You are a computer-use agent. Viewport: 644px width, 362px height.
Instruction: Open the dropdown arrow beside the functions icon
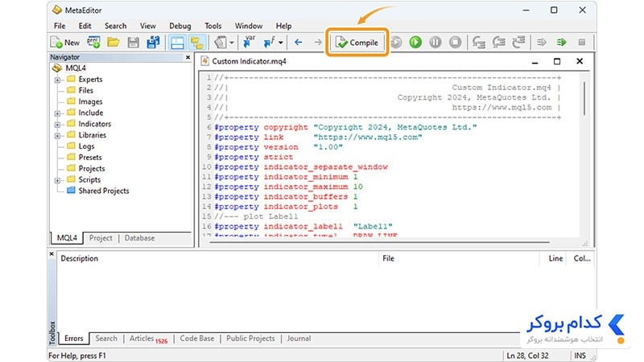[280, 43]
